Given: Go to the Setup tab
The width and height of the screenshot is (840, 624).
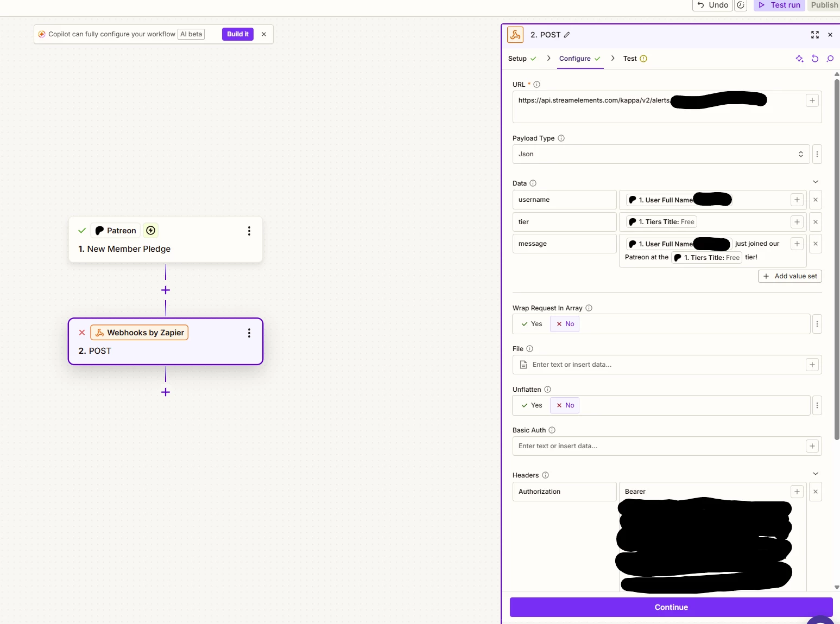Looking at the screenshot, I should pos(522,59).
